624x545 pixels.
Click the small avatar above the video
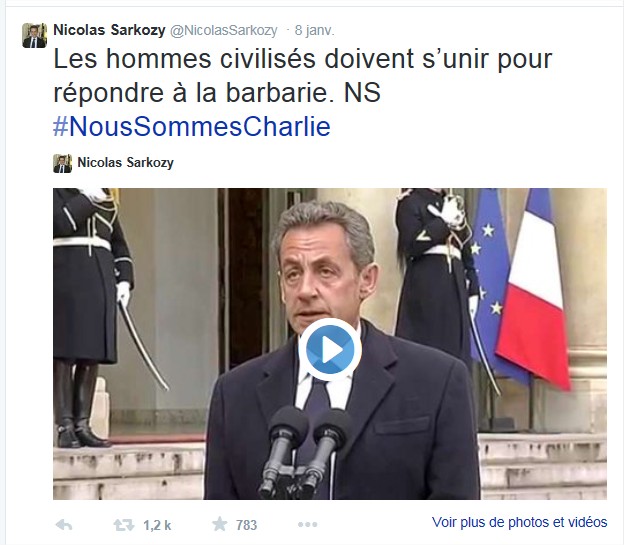(x=62, y=163)
